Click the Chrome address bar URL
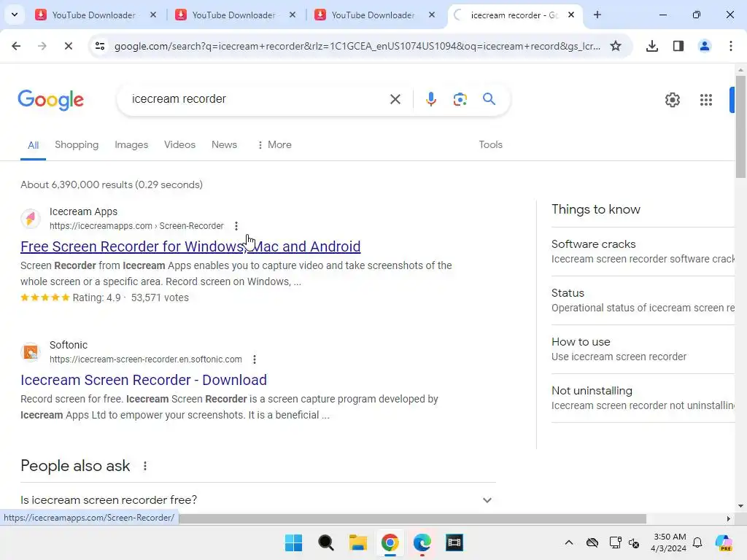The width and height of the screenshot is (747, 560). tap(357, 46)
